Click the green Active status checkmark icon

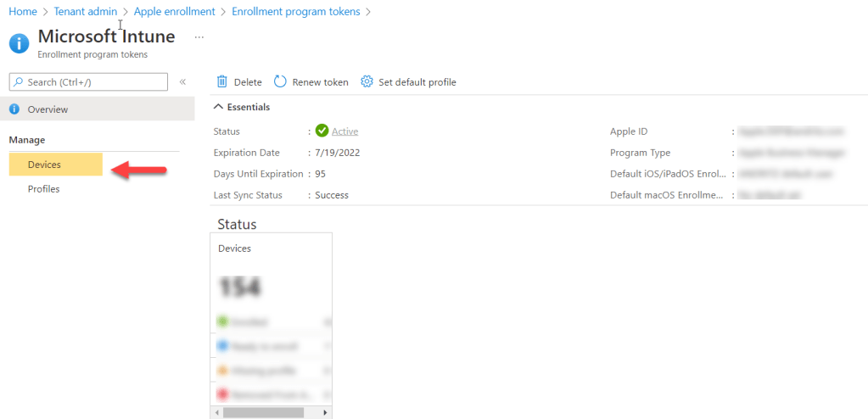(322, 131)
